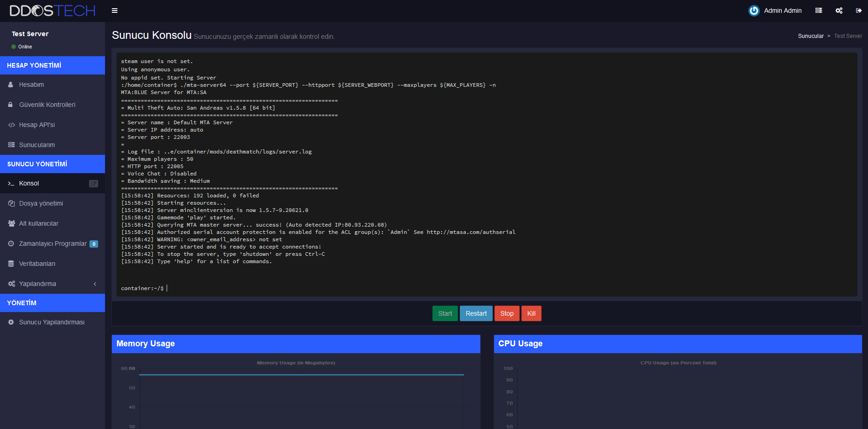This screenshot has height=429, width=868.
Task: Click the Sunucularım server icon
Action: (x=11, y=145)
